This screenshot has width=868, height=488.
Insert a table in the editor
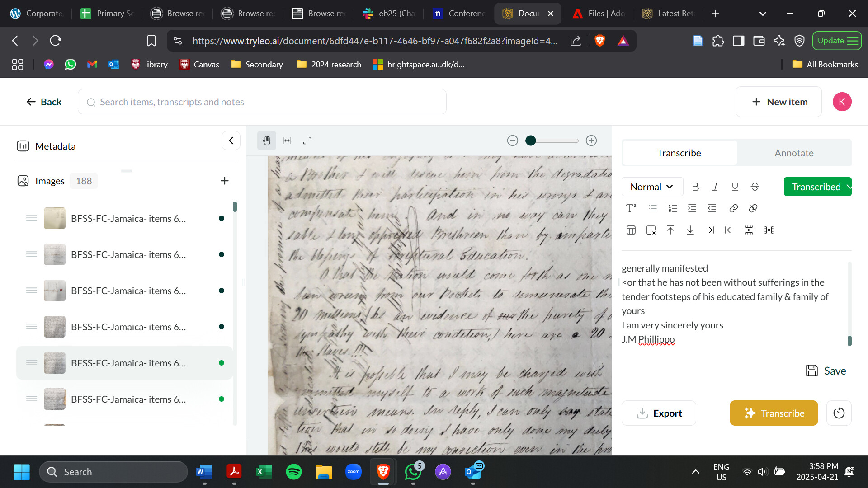(631, 230)
